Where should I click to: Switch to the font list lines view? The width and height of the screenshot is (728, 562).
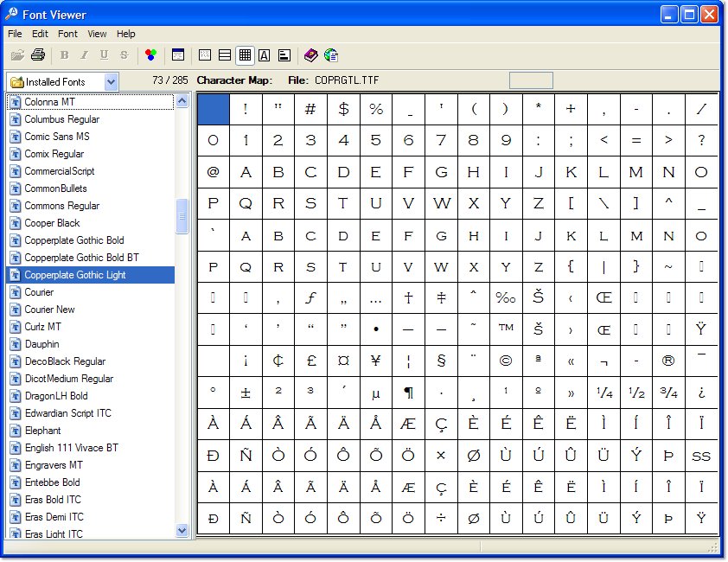223,54
